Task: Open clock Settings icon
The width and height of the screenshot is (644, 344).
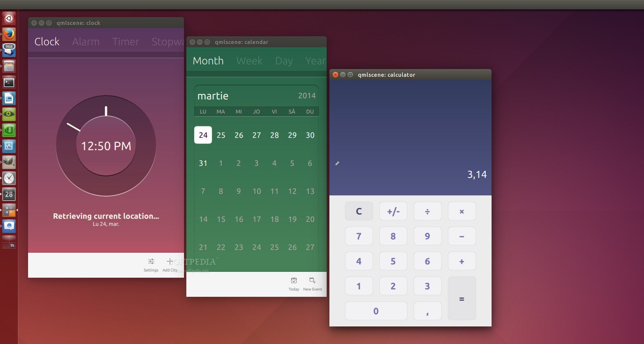Action: pos(151,262)
